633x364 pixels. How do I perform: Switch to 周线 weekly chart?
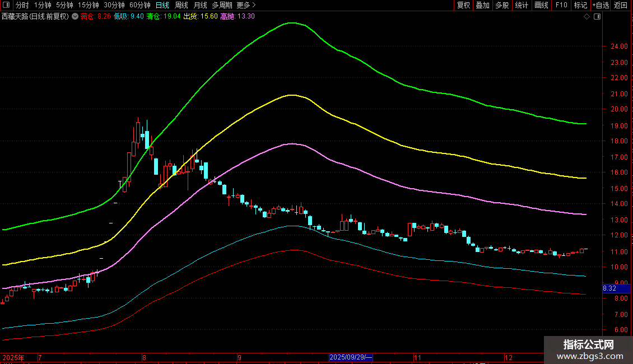pyautogui.click(x=181, y=5)
